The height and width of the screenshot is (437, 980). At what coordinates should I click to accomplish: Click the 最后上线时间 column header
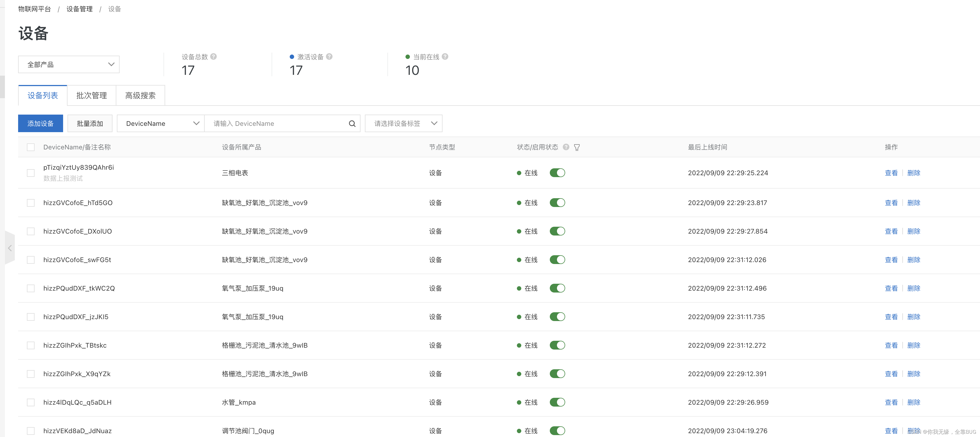(x=707, y=147)
